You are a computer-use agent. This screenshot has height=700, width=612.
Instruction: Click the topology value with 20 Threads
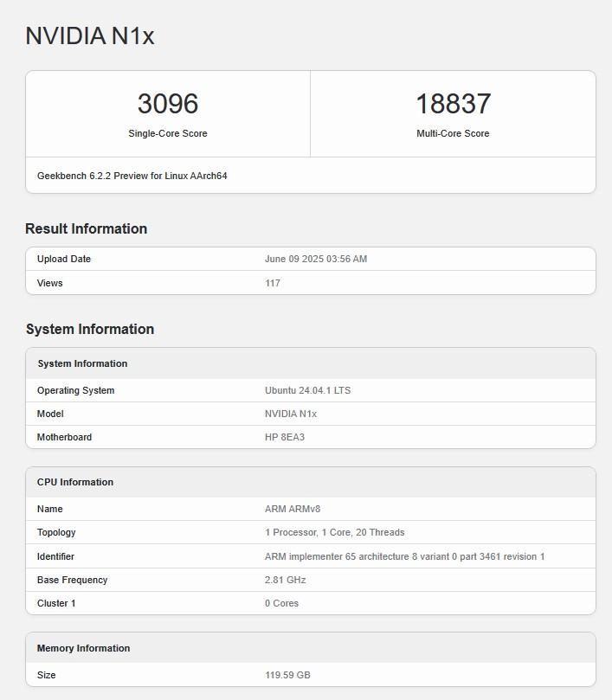[x=334, y=532]
